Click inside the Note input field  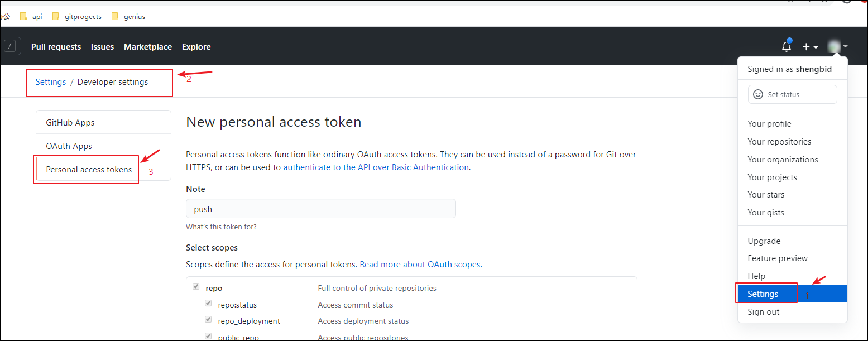pos(320,208)
